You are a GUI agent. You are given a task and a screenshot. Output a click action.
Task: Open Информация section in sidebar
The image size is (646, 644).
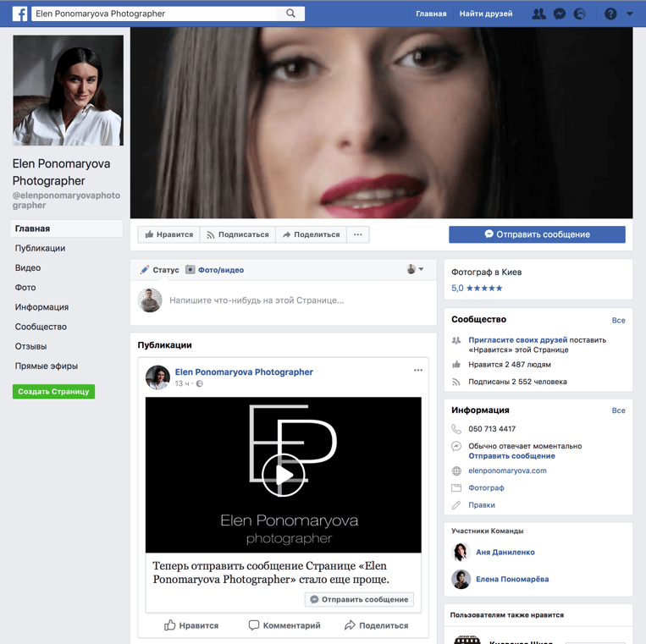point(41,307)
